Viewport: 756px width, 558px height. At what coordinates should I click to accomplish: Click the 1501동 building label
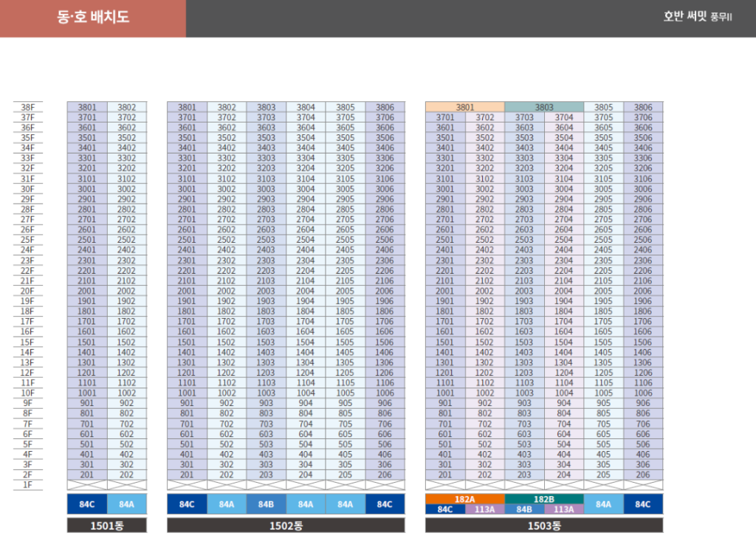click(x=106, y=526)
